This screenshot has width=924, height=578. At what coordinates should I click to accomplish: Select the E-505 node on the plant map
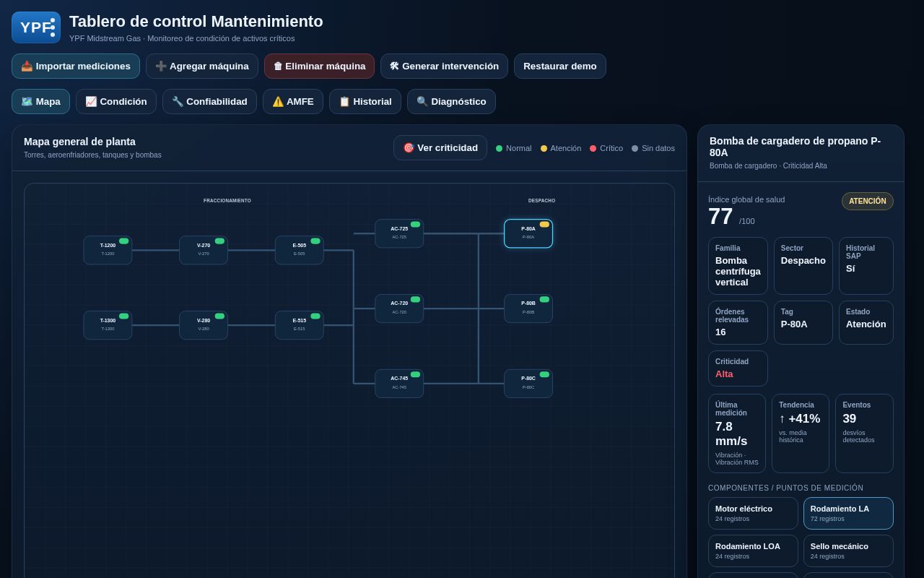300,250
